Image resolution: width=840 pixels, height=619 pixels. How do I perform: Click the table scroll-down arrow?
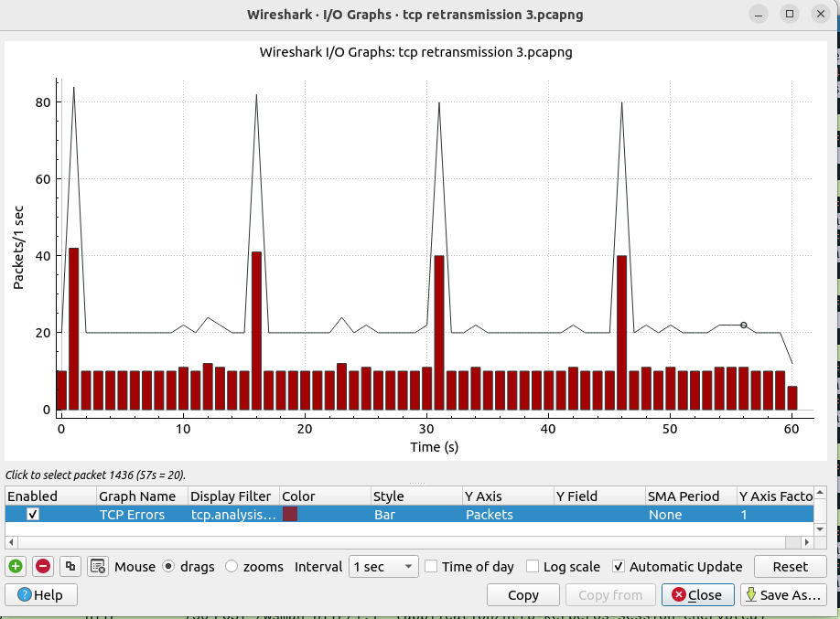click(820, 529)
